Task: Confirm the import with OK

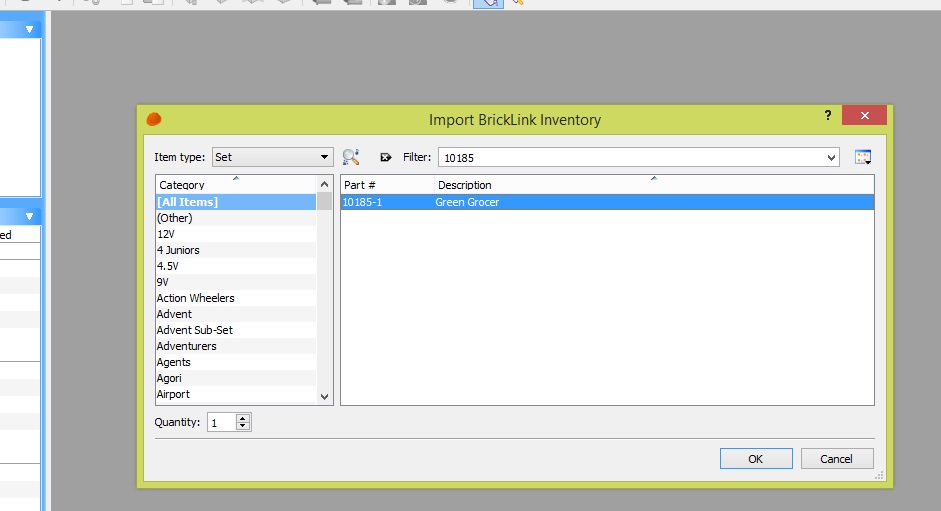Action: click(756, 459)
